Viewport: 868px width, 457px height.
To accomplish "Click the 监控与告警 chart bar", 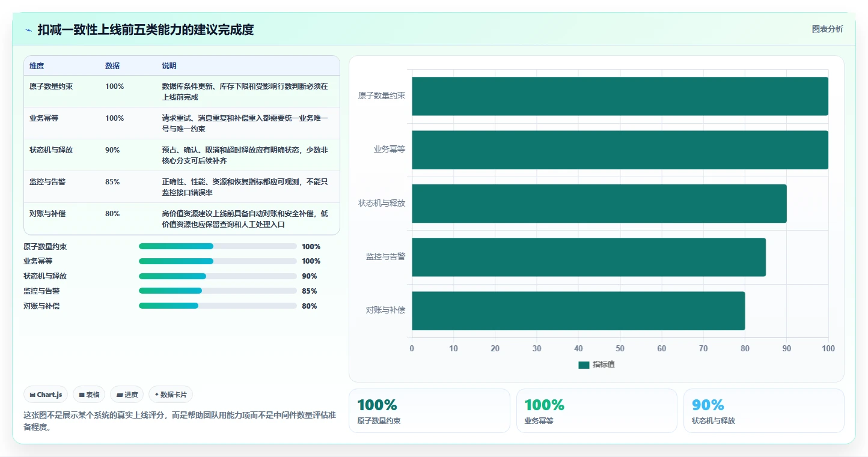I will point(588,257).
